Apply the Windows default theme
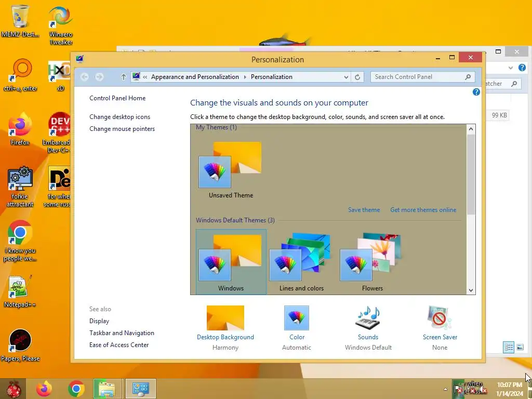 (x=231, y=262)
